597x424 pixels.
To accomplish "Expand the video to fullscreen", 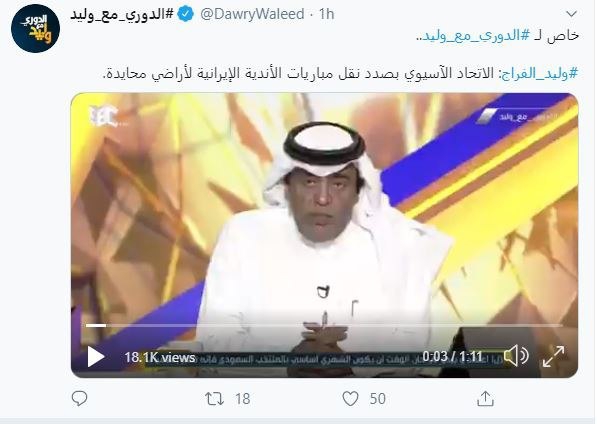I will click(x=554, y=357).
